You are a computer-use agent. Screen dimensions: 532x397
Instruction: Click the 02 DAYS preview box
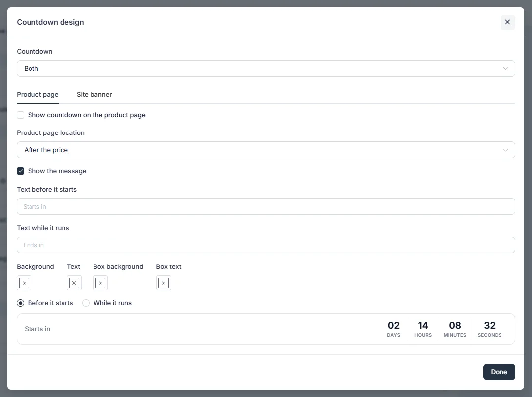coord(394,329)
